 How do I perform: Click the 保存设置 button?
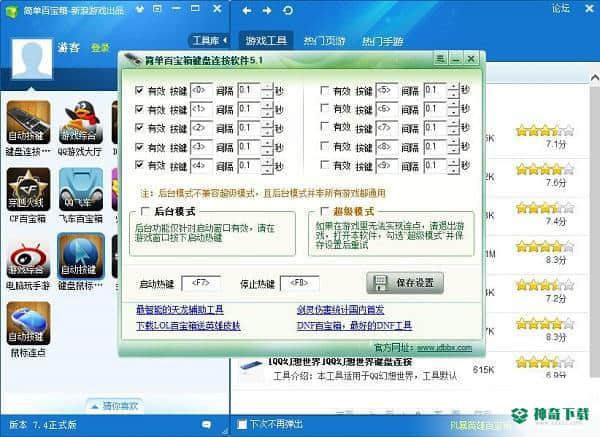(x=405, y=283)
